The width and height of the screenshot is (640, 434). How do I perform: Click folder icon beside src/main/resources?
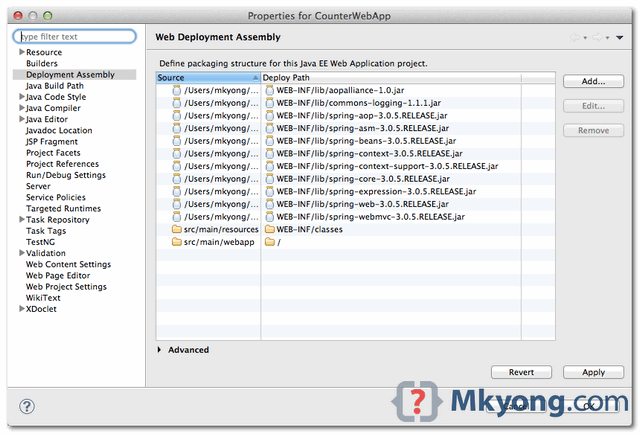coord(177,229)
